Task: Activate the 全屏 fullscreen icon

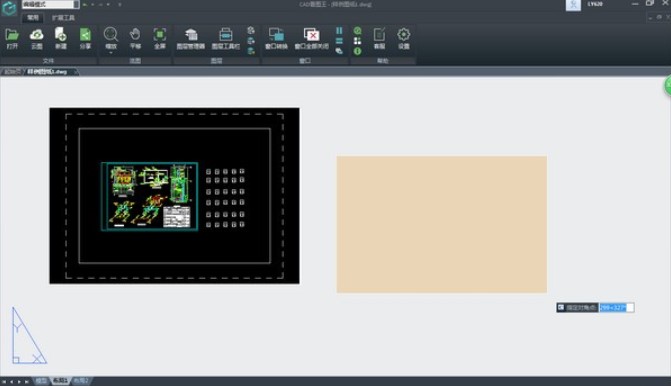Action: tap(160, 39)
